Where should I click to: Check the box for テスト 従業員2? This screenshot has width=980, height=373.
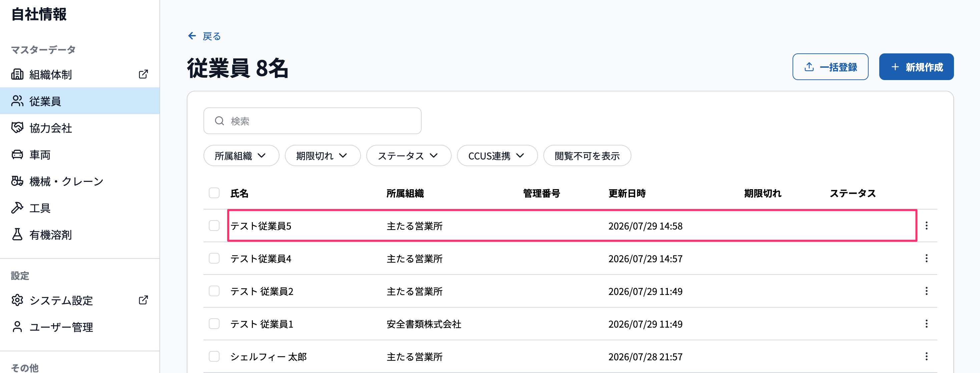point(214,291)
